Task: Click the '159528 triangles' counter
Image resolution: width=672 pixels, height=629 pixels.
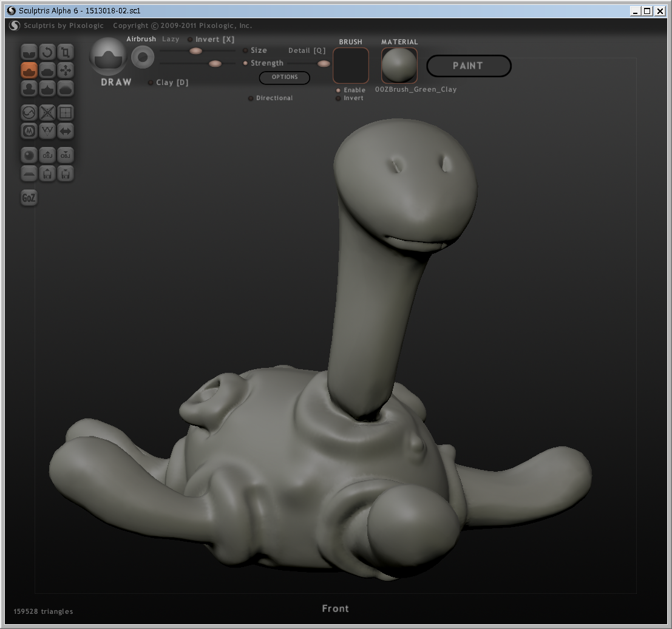Action: coord(43,611)
